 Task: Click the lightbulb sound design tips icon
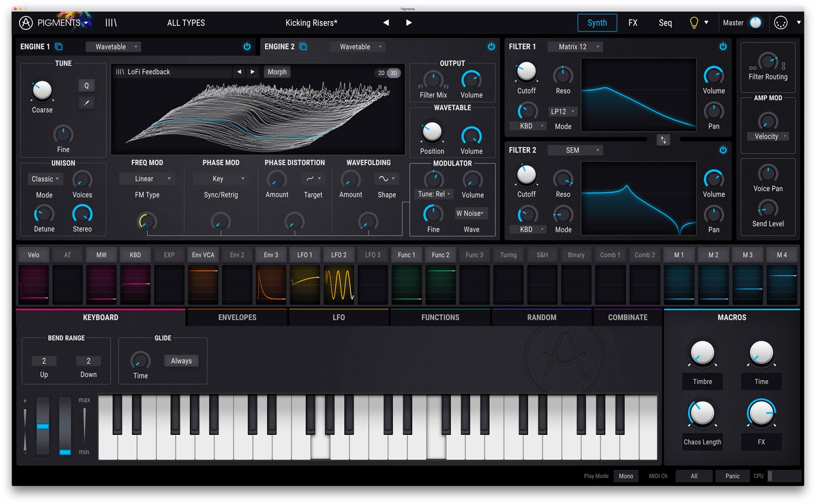pos(694,23)
